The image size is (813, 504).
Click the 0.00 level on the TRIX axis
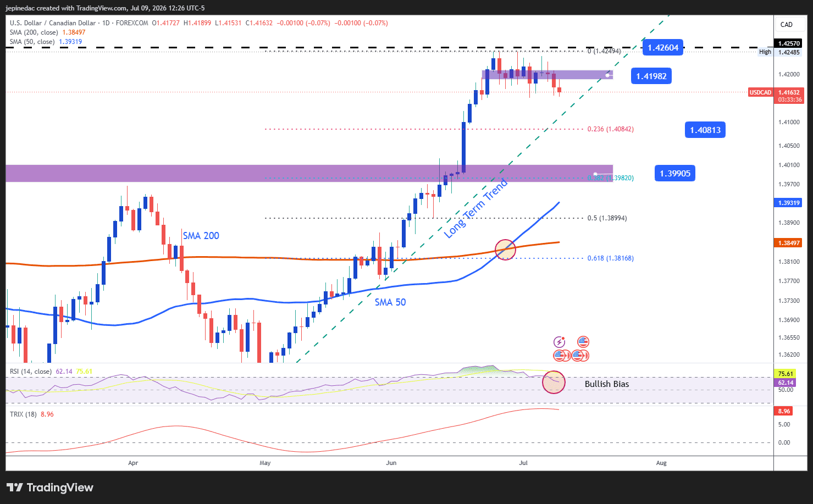coord(784,443)
